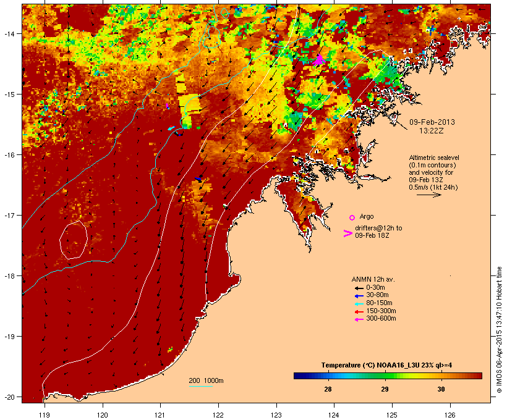This screenshot has height=420, width=507.
Task: Click the temperature color bar near 28
Action: 328,376
